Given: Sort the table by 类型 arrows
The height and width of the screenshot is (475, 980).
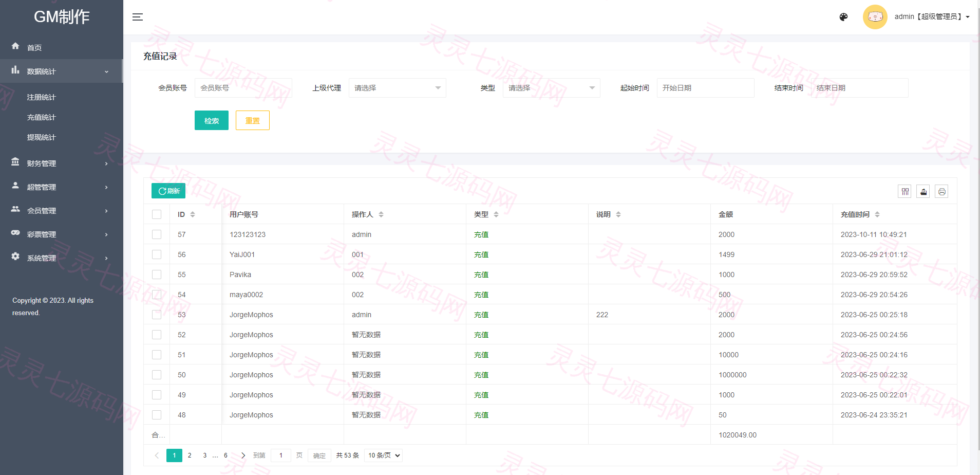Looking at the screenshot, I should (x=496, y=214).
